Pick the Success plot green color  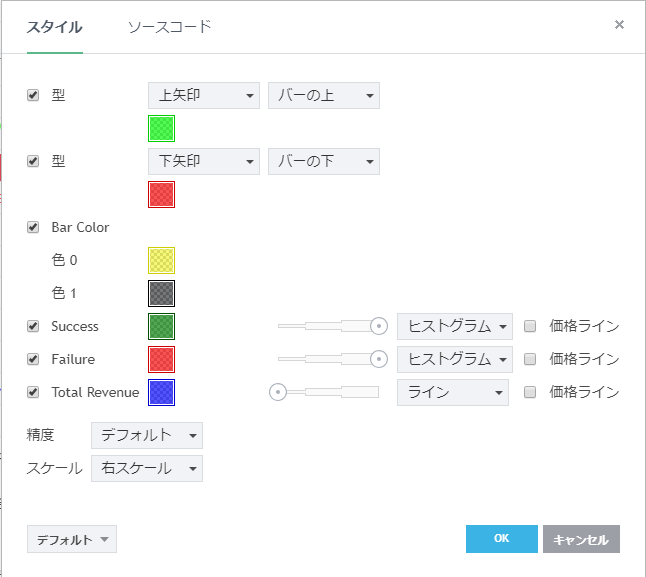pos(161,326)
